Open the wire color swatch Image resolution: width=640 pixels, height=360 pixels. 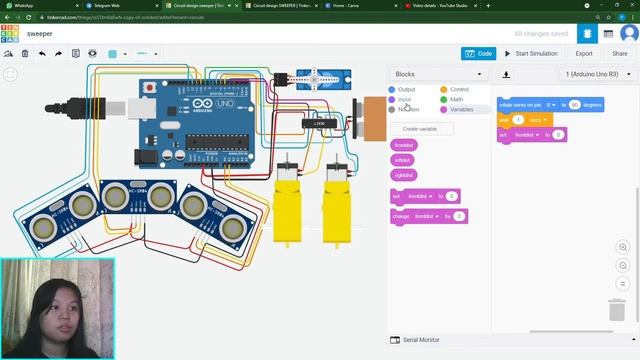(x=113, y=54)
